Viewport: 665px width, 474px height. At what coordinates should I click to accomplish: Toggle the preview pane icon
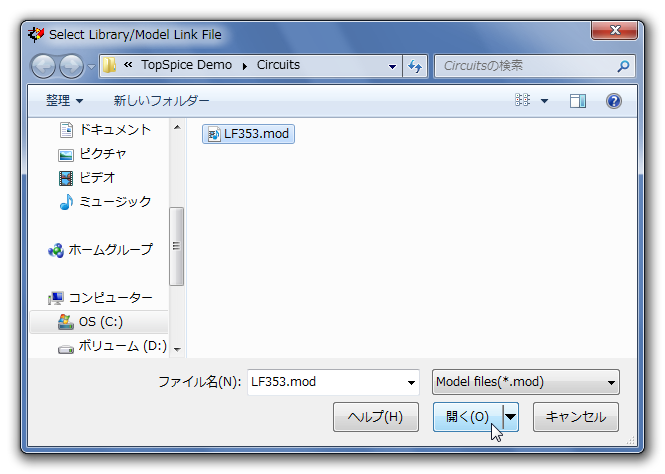click(x=578, y=101)
